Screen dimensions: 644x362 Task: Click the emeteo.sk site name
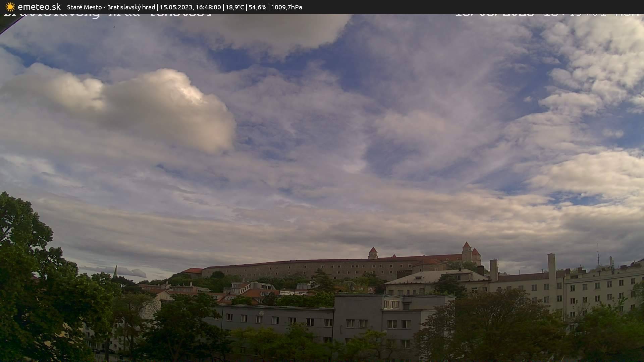click(x=39, y=7)
